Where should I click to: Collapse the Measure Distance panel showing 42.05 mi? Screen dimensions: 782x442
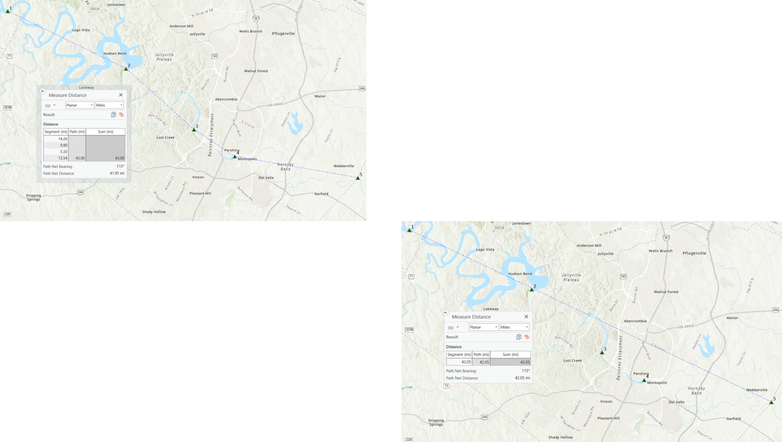(x=445, y=313)
